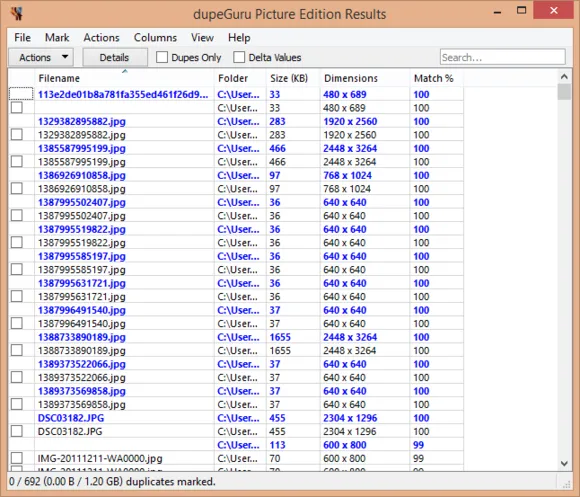Click the scrollbar down arrow
Screen dimensions: 580x497
[x=564, y=463]
